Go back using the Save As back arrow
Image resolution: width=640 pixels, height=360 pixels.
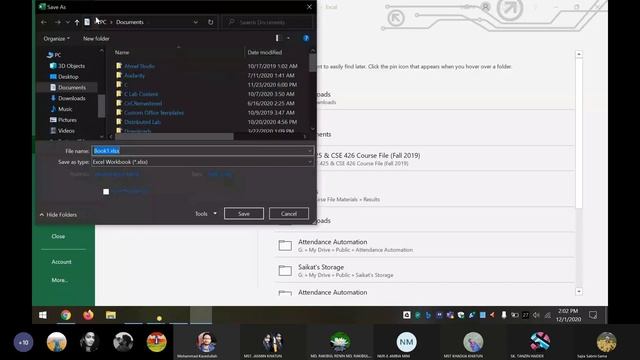[x=44, y=22]
